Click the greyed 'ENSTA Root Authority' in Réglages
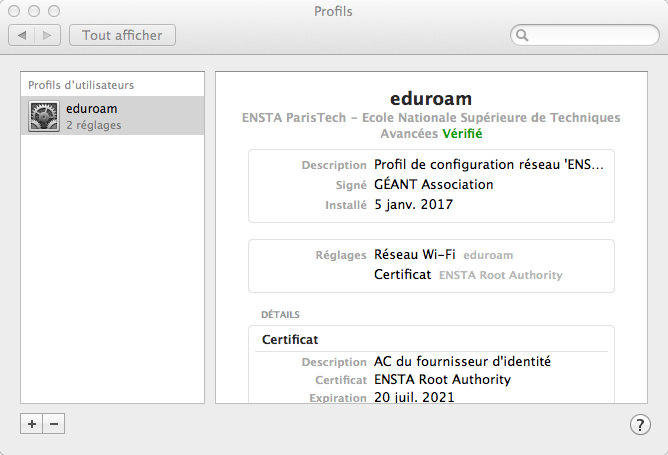This screenshot has width=668, height=455. pos(501,275)
